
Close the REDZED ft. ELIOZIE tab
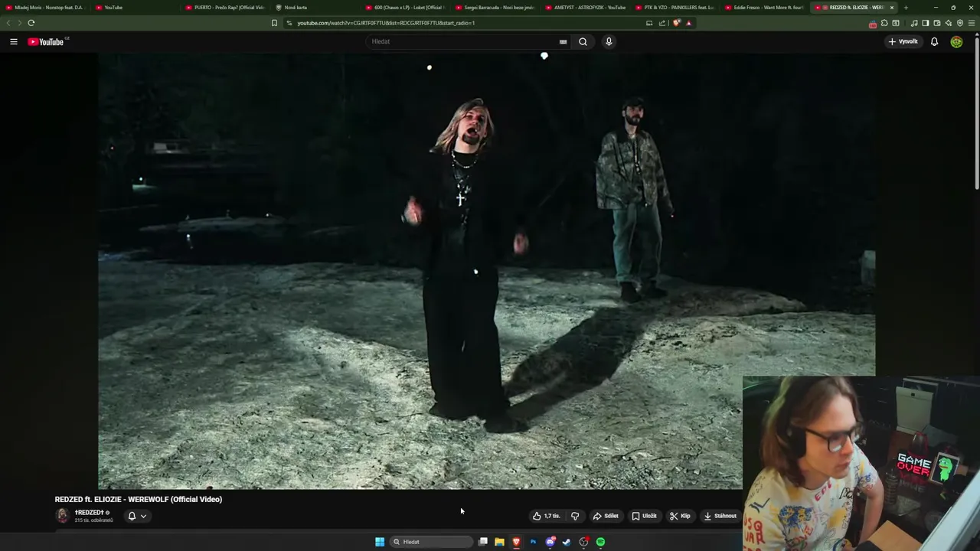point(891,8)
